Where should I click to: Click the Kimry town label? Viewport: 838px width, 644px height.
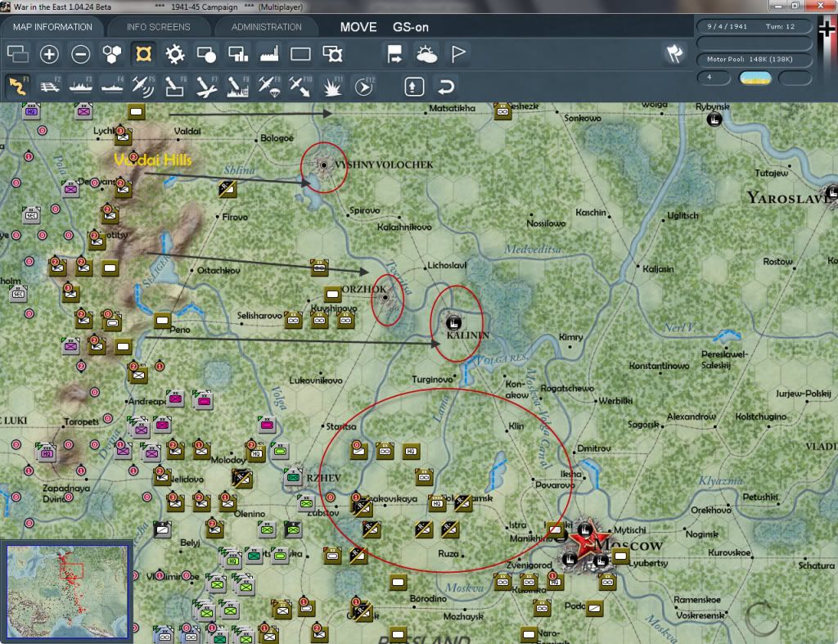point(570,337)
